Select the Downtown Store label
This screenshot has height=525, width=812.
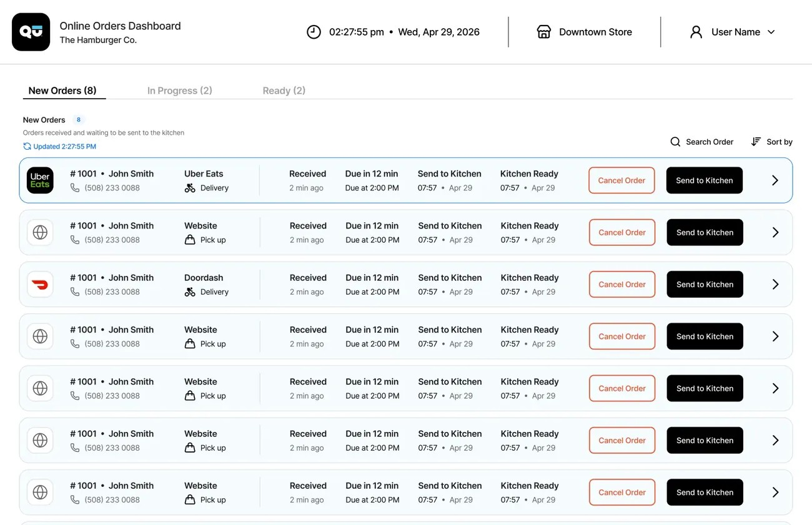(595, 32)
